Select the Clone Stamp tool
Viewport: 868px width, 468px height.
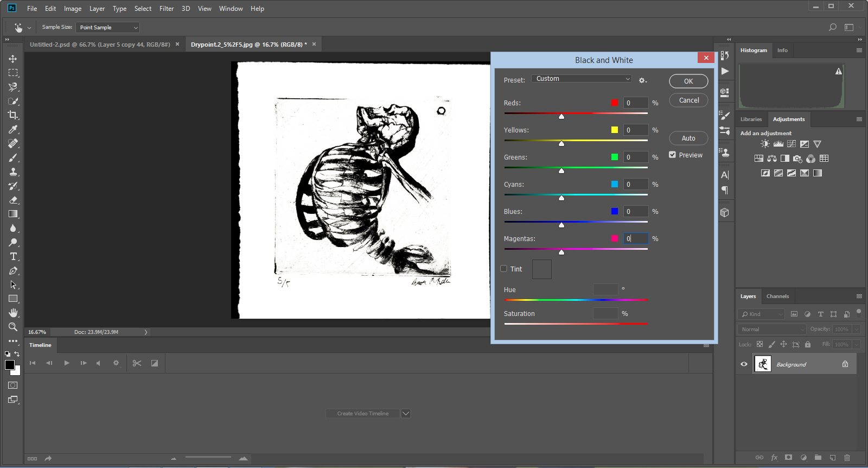click(13, 172)
